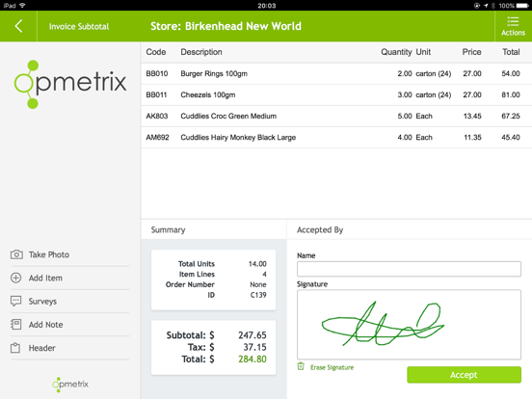Tap the green Total amount 284.80
Viewport: 532px width, 399px height.
pyautogui.click(x=253, y=359)
